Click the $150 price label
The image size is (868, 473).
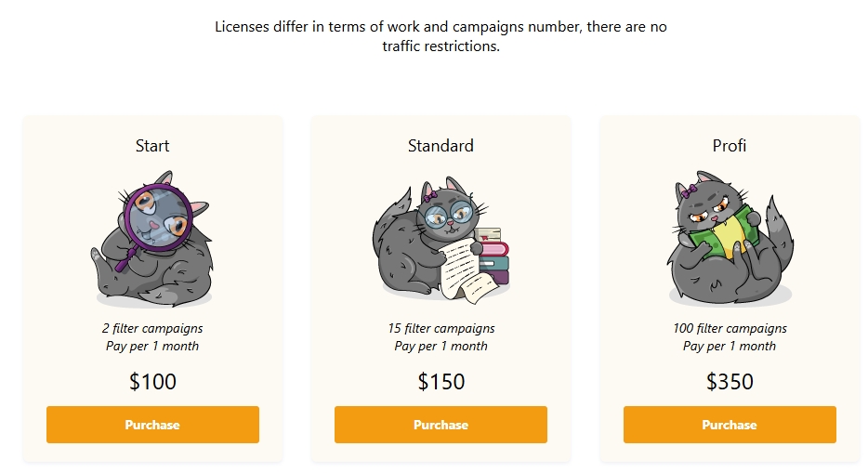441,382
